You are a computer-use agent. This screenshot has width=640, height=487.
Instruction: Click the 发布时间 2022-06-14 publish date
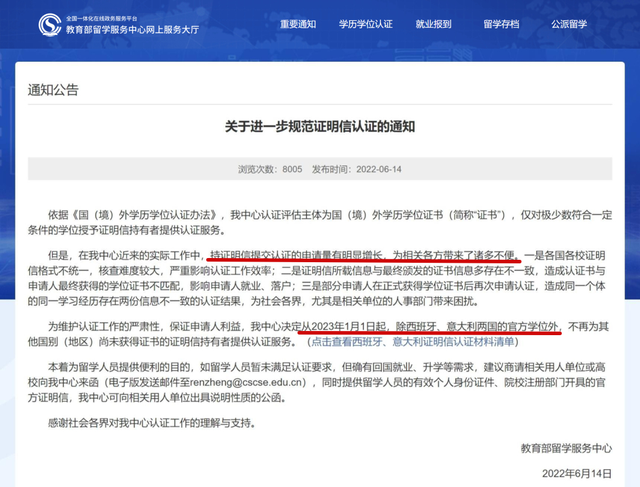pyautogui.click(x=356, y=170)
